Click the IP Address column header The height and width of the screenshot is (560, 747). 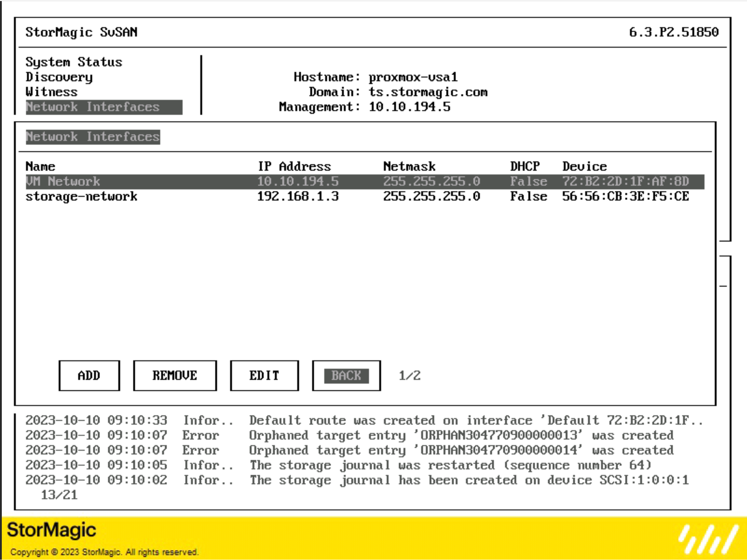pyautogui.click(x=294, y=166)
